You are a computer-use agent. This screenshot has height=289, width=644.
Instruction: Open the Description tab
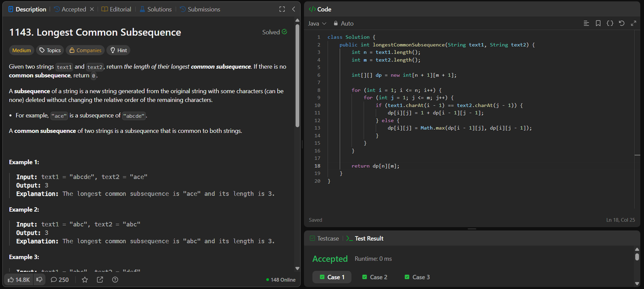[27, 9]
